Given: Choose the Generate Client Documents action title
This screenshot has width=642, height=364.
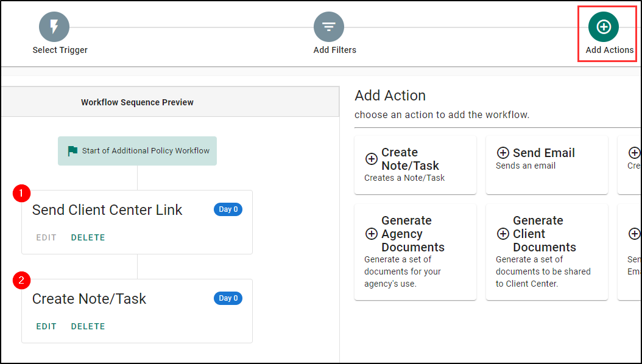Looking at the screenshot, I should [x=544, y=234].
